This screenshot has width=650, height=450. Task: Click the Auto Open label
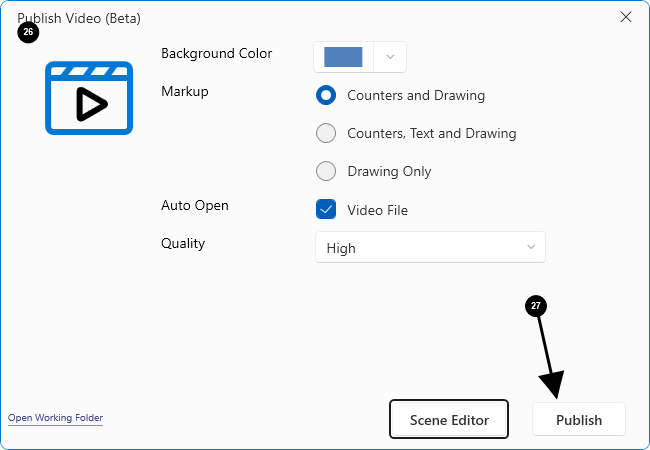(195, 206)
